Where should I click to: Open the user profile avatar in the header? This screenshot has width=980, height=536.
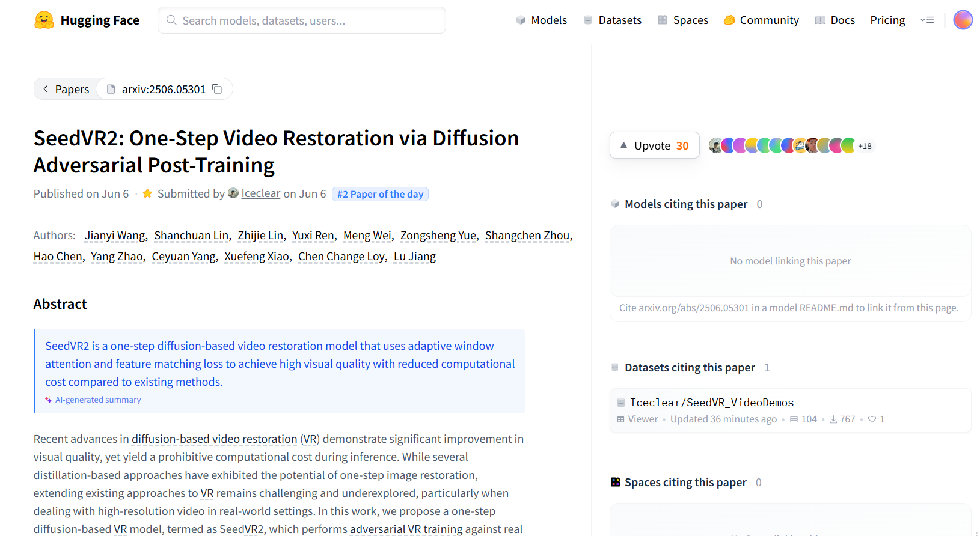tap(963, 20)
